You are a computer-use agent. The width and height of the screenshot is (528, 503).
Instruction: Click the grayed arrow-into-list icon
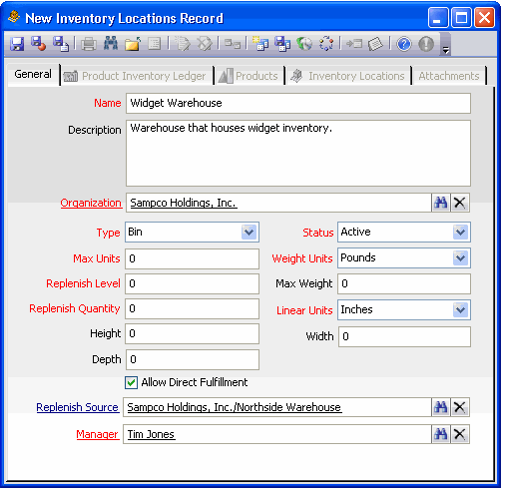point(354,44)
